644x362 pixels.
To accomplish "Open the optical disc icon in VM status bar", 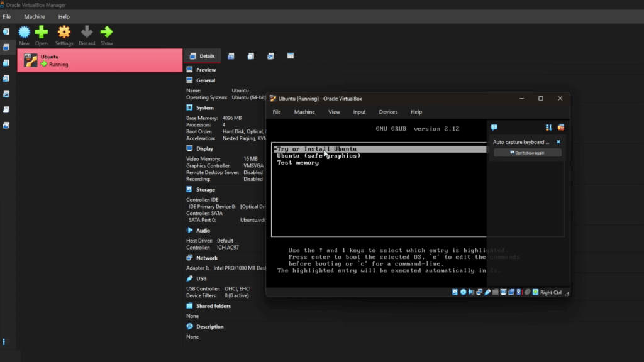I will pos(464,292).
